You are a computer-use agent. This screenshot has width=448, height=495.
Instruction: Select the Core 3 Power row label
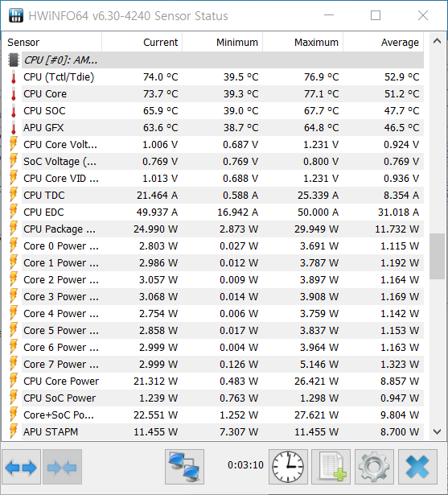tap(61, 296)
